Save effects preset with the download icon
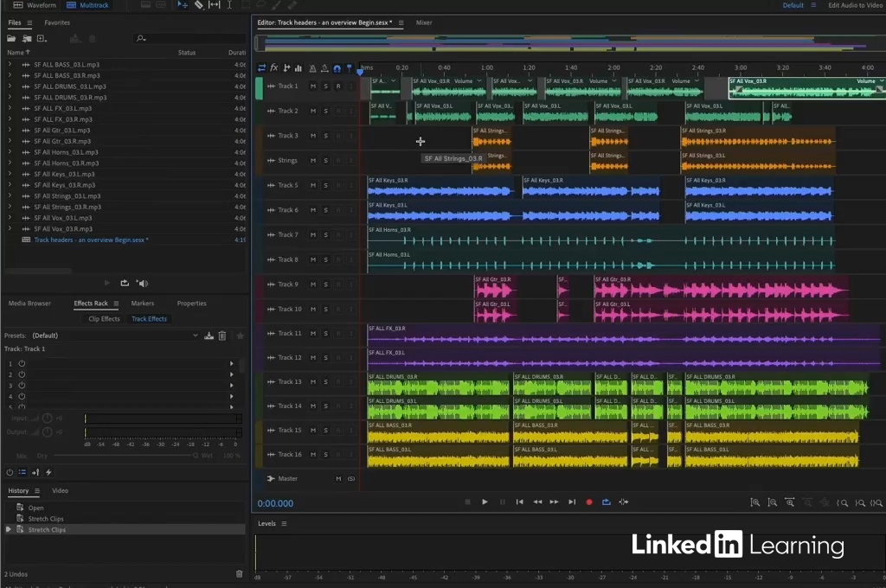This screenshot has height=588, width=886. coord(209,336)
